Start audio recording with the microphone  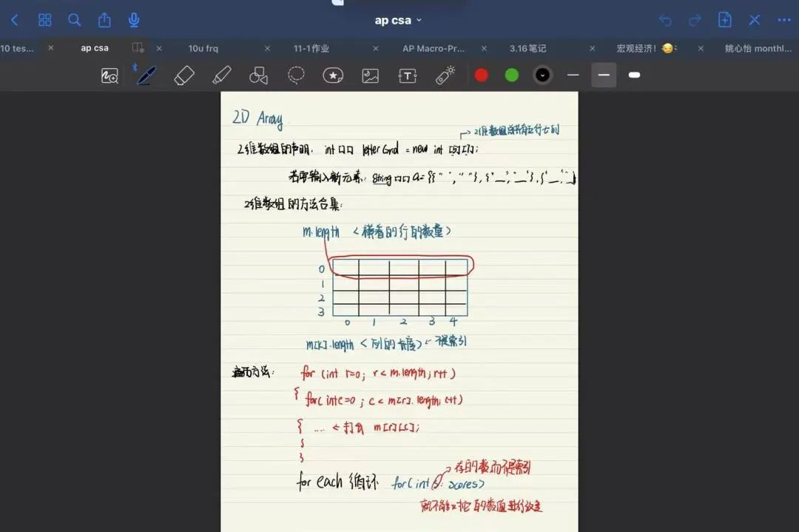134,20
